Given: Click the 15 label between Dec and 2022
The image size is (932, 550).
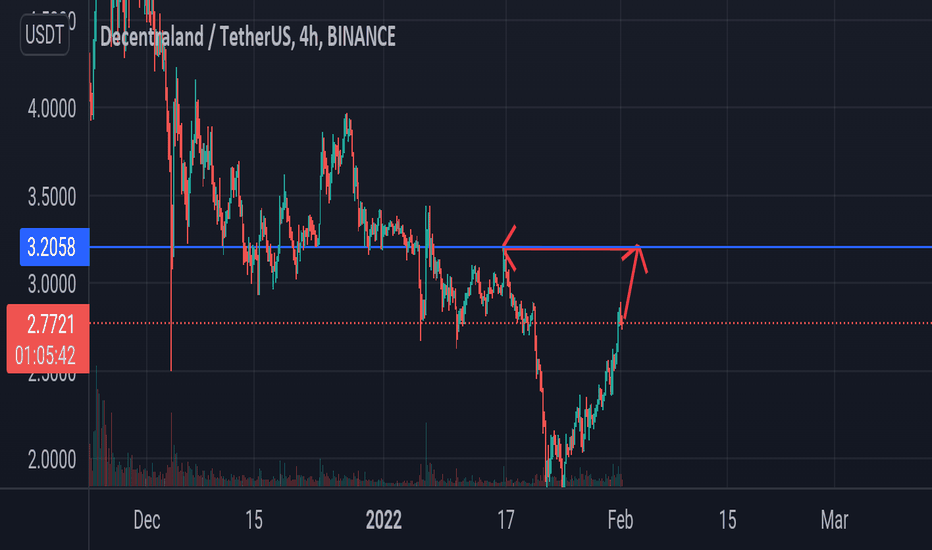Looking at the screenshot, I should 254,520.
